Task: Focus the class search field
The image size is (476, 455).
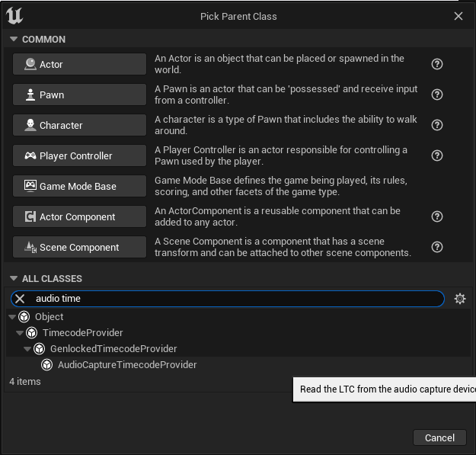Action: coord(228,299)
